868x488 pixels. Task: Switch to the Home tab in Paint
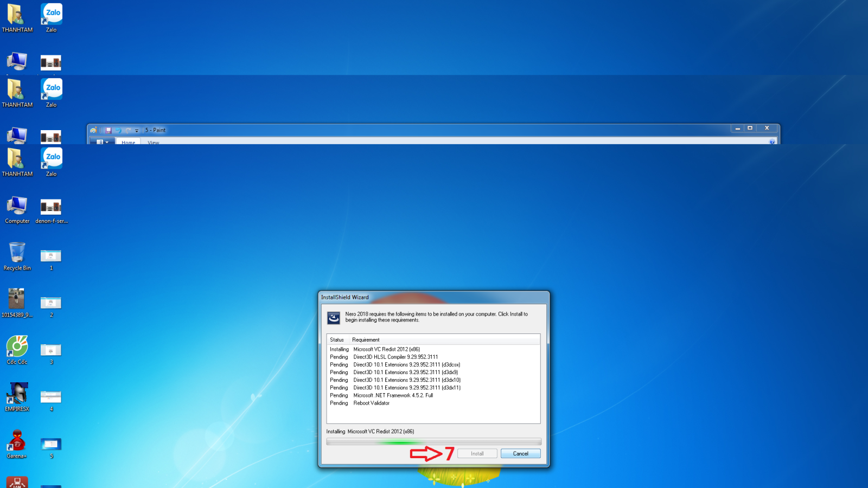coord(129,142)
